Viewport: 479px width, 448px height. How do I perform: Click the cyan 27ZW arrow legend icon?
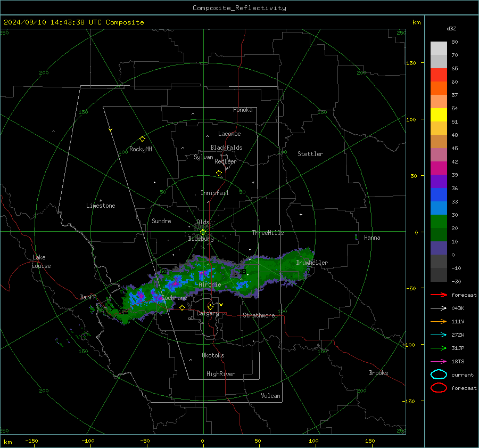pos(439,335)
